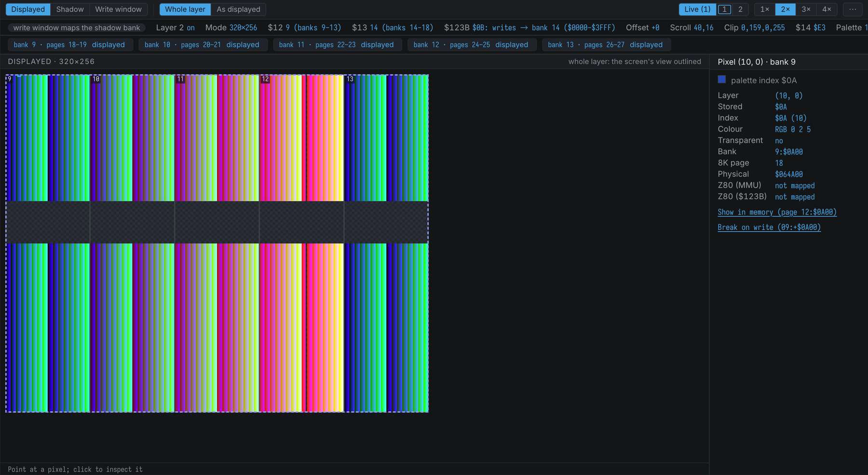Switch to the Write window tab
Screen dimensions: 868x475
(118, 9)
